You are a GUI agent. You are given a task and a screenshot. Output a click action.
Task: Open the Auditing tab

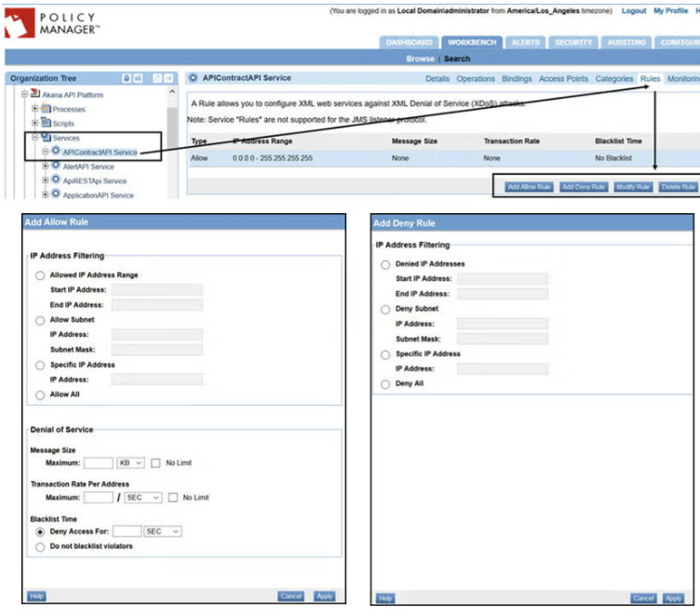tap(626, 43)
